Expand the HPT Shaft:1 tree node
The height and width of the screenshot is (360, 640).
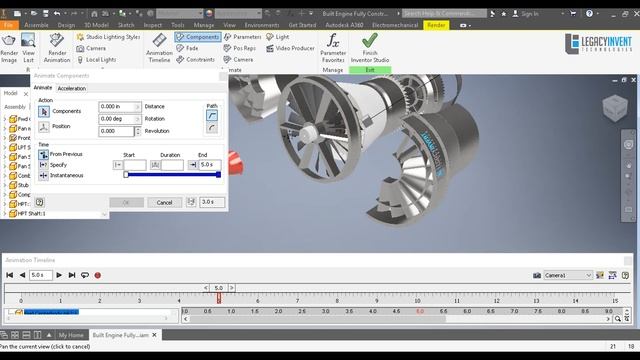[5, 213]
